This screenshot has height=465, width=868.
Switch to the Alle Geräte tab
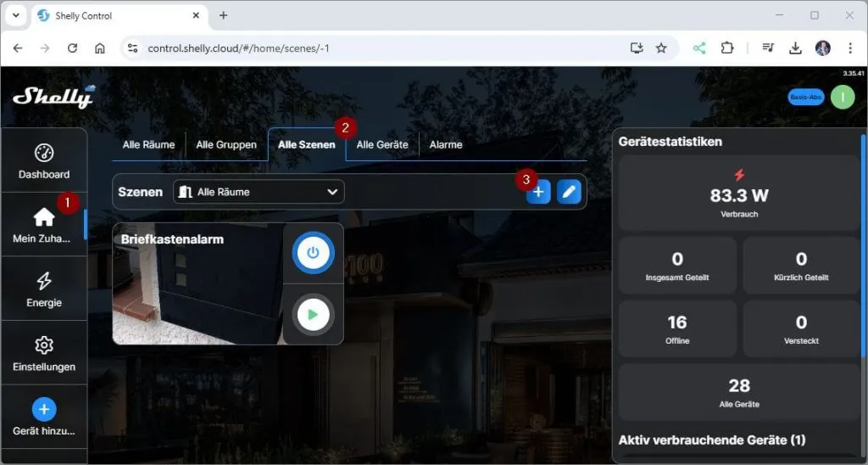[381, 145]
